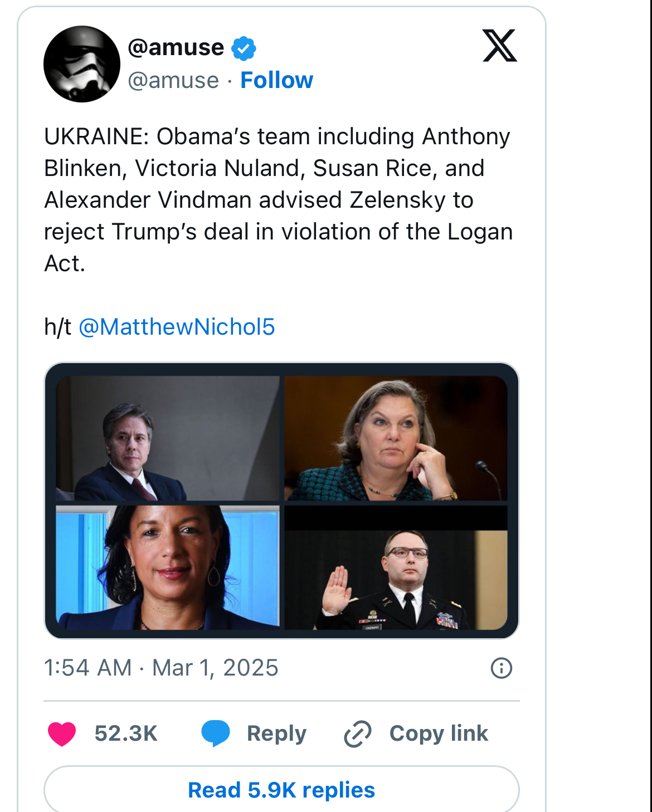
Task: Open the bold @amuse display name
Action: coord(176,48)
